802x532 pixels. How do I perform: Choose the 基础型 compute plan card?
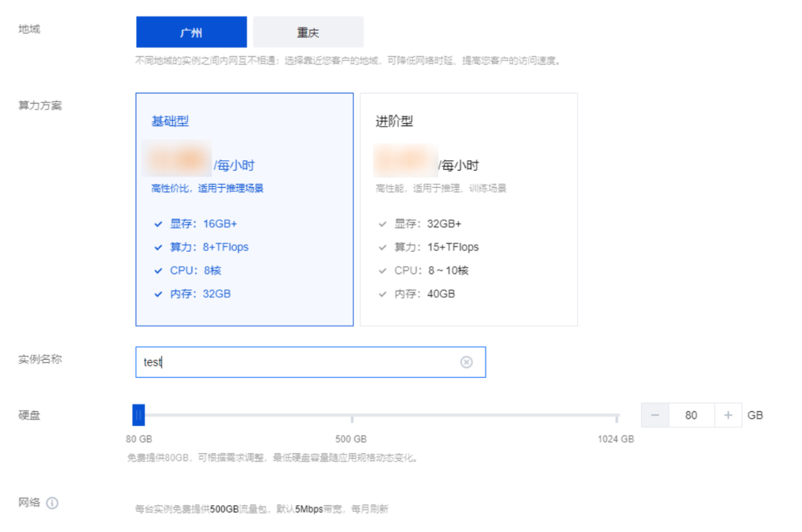(x=244, y=209)
